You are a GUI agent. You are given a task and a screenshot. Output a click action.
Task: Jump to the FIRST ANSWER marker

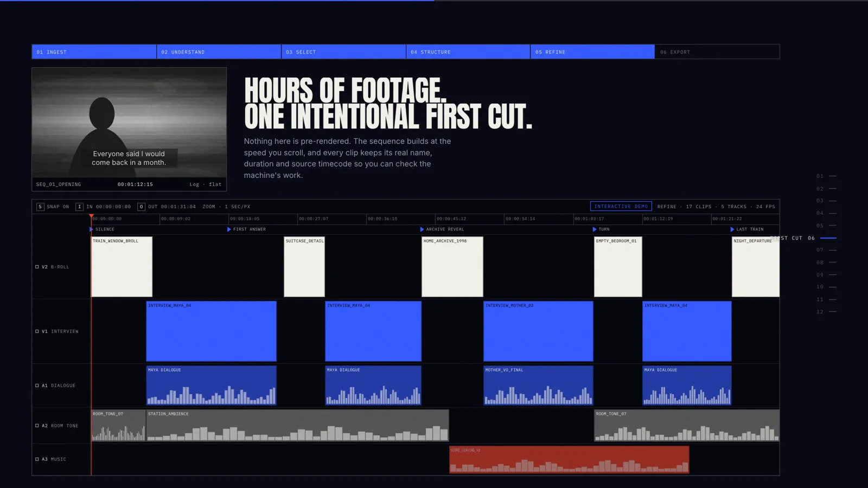click(246, 229)
